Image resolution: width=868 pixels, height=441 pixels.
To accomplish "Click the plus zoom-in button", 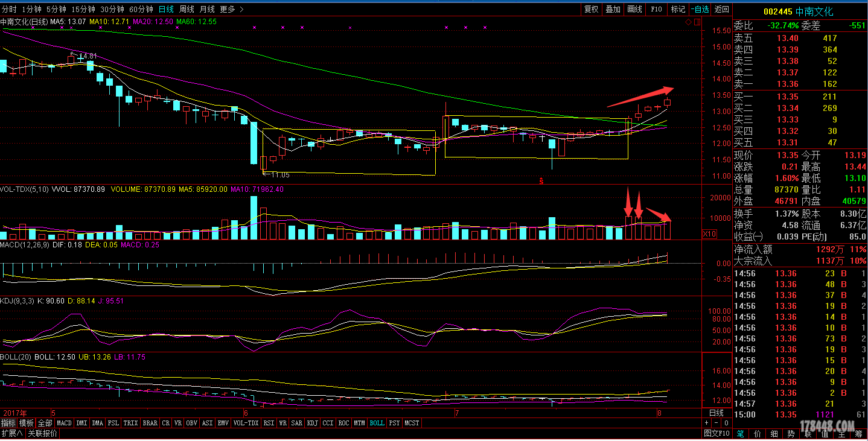I will 706,423.
